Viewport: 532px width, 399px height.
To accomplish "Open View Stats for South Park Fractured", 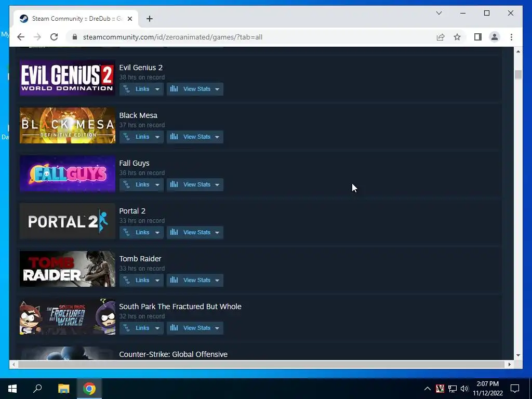I will pyautogui.click(x=195, y=328).
